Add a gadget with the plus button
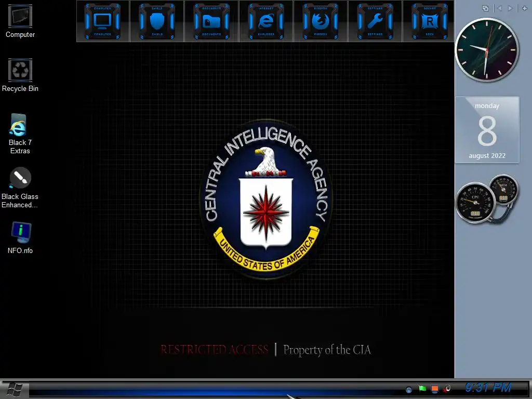Screen dimensions: 532x399 [525, 8]
